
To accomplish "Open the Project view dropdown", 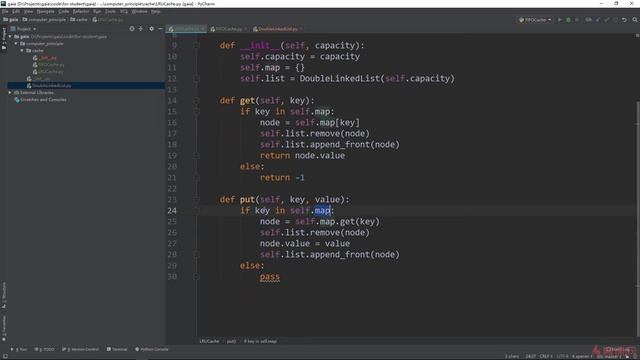I will [x=24, y=29].
